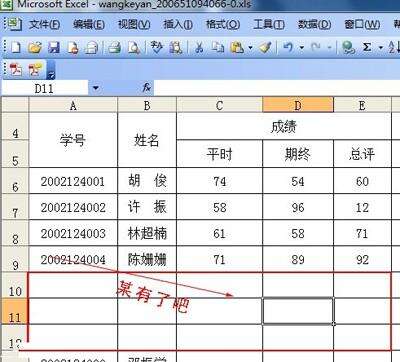Open a file with the Open folder icon

pos(35,47)
